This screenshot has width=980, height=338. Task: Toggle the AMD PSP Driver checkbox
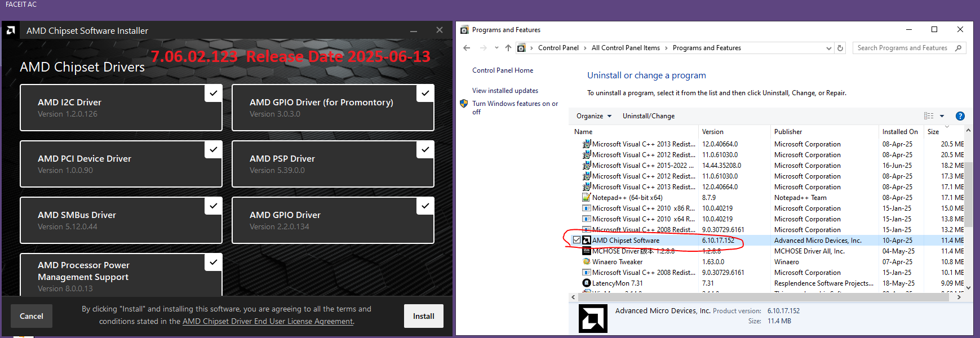click(x=425, y=150)
